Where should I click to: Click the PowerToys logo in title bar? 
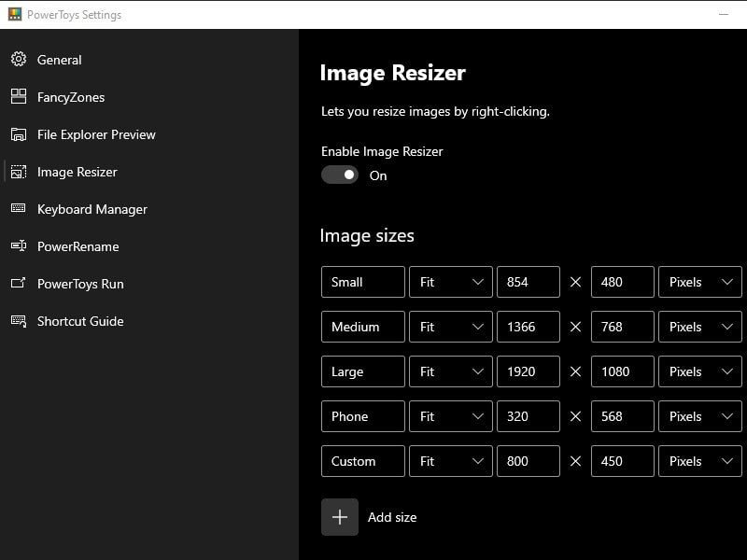click(15, 14)
